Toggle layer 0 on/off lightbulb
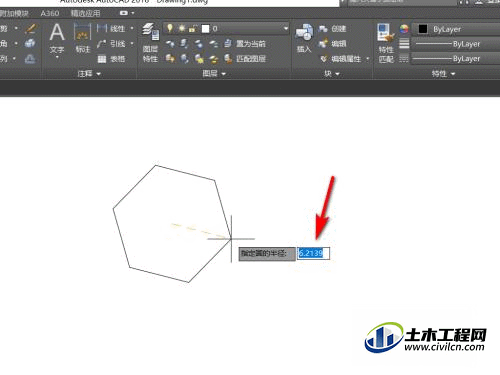This screenshot has height=375, width=500. click(170, 28)
